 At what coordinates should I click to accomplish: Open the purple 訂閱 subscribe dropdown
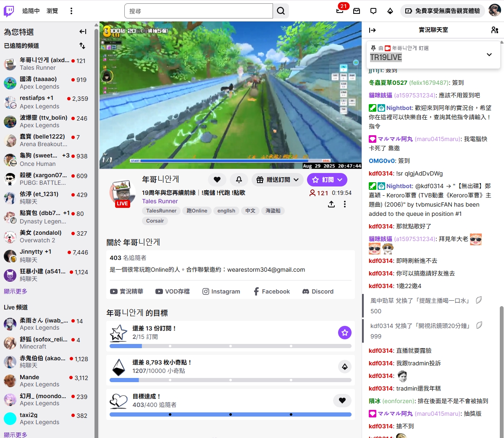point(327,180)
